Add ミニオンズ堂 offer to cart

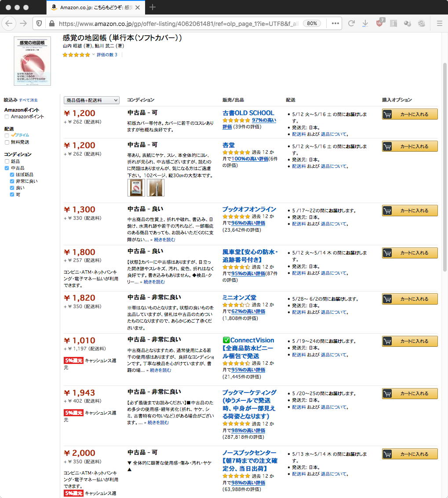click(x=410, y=299)
